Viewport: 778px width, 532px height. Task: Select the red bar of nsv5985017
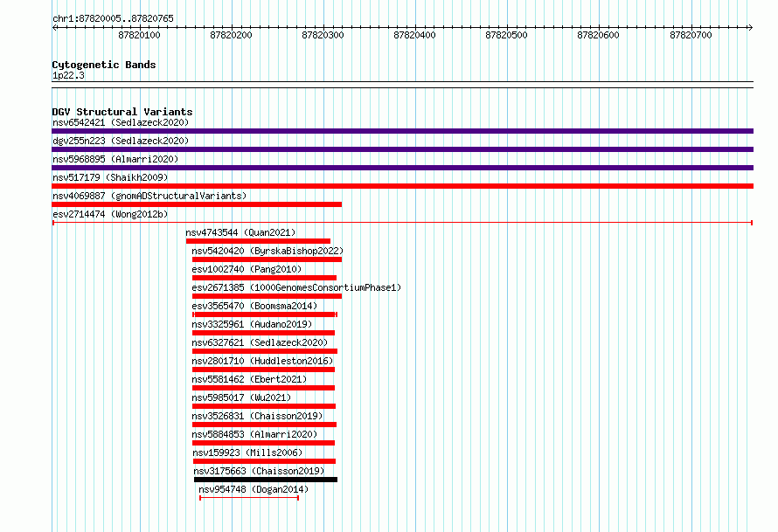(x=264, y=406)
